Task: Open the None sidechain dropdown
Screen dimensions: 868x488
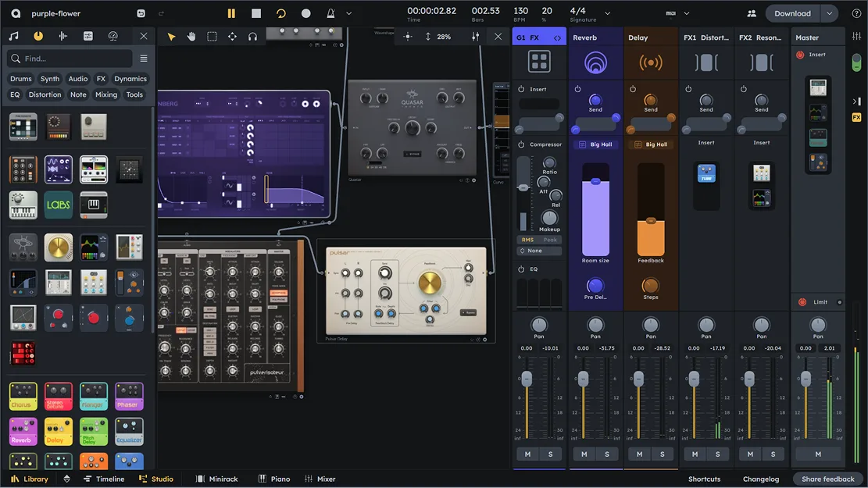Action: click(x=539, y=251)
